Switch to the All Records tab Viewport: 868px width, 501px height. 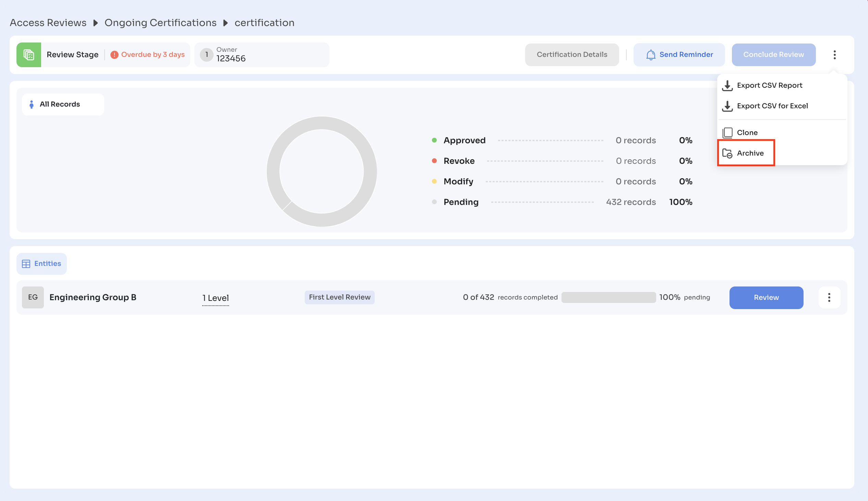click(x=60, y=104)
